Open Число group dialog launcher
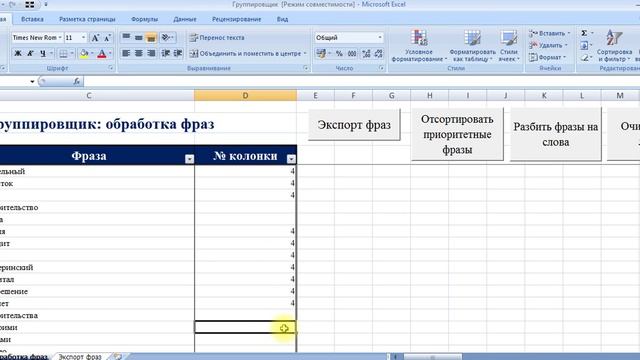 pyautogui.click(x=381, y=68)
